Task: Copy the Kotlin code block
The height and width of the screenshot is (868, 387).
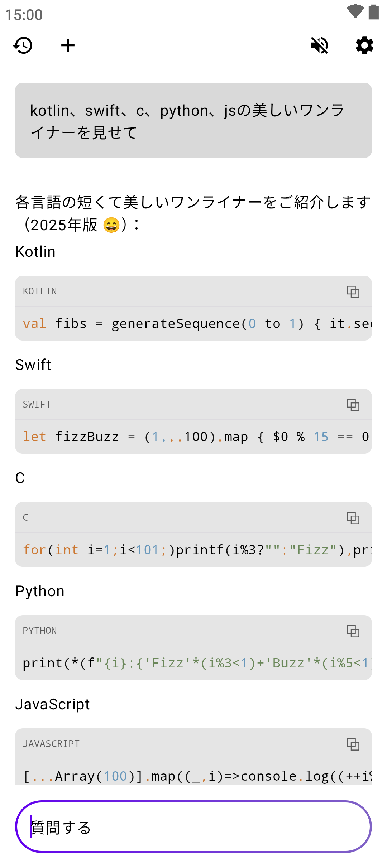Action: pyautogui.click(x=353, y=291)
